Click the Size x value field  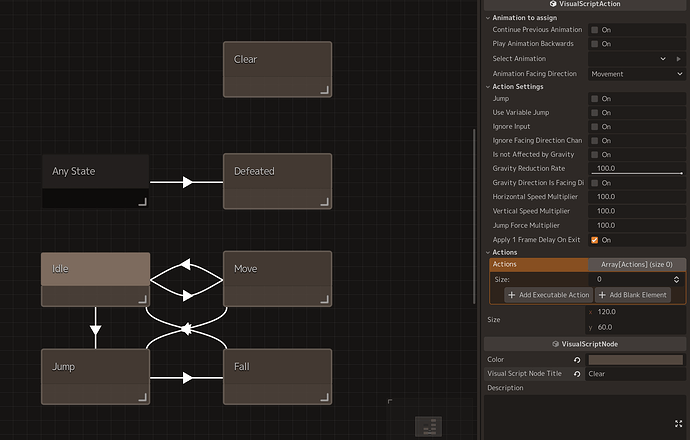coord(637,312)
